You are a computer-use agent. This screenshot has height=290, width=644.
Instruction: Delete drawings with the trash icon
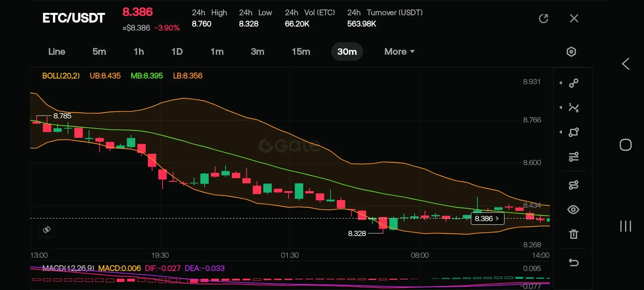coord(574,234)
